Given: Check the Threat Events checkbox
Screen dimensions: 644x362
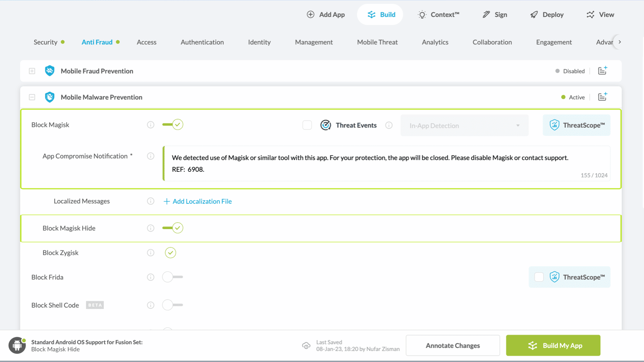Looking at the screenshot, I should (307, 125).
